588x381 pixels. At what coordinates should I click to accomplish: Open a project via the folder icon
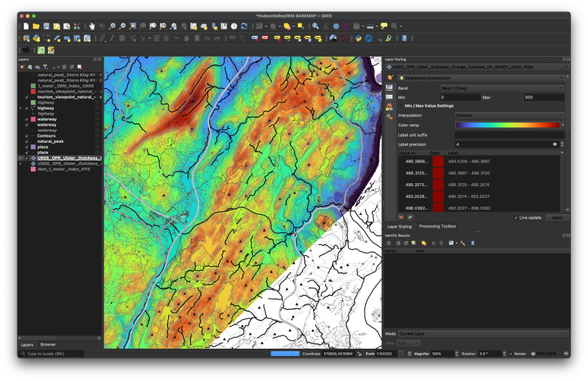pos(36,26)
